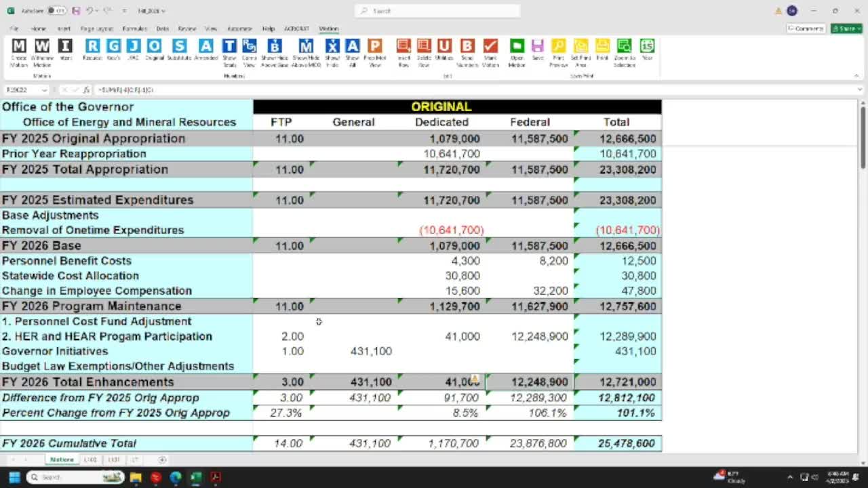Switch to the Review tab
Image resolution: width=868 pixels, height=488 pixels.
[x=186, y=28]
